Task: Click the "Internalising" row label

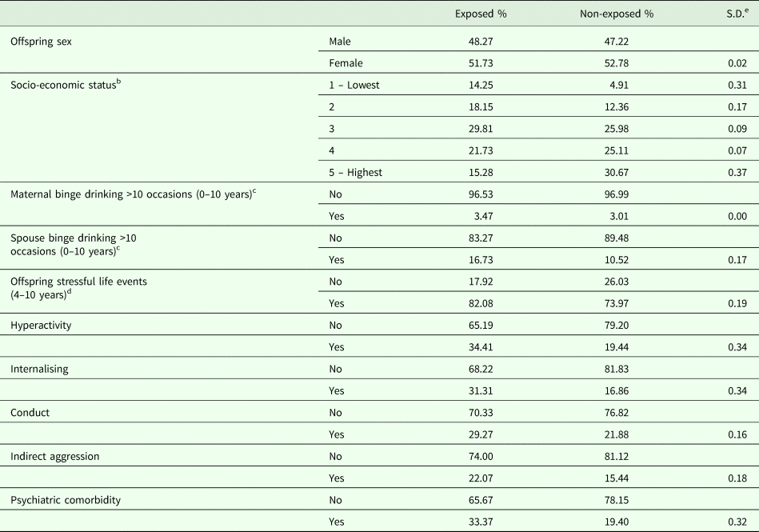Action: click(38, 370)
